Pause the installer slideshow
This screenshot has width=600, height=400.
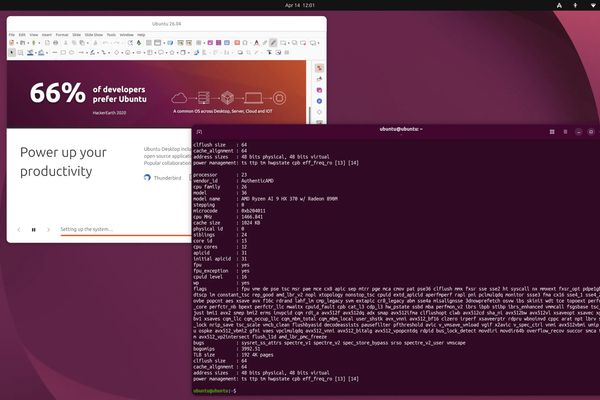(34, 230)
